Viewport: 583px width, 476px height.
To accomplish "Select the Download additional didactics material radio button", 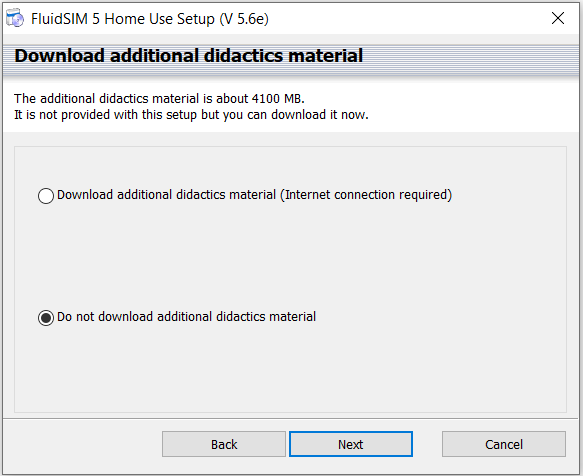I will 46,196.
